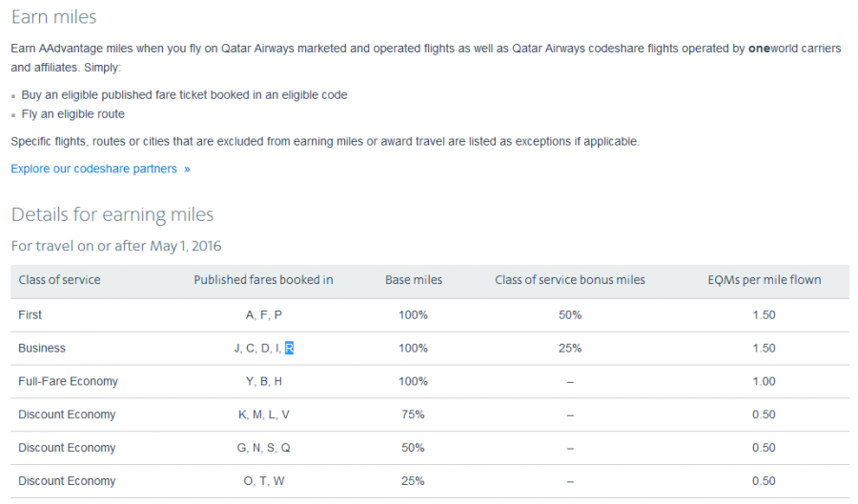Click the double-arrow icon after codeshare partners

[x=187, y=169]
